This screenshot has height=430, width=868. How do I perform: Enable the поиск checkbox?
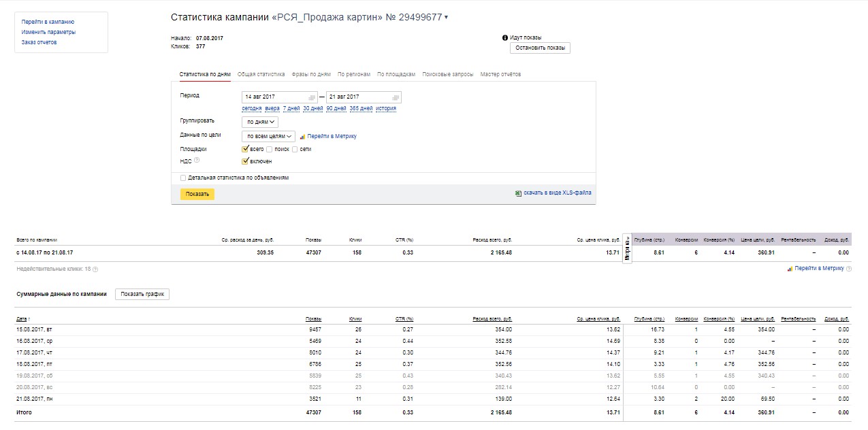point(270,149)
